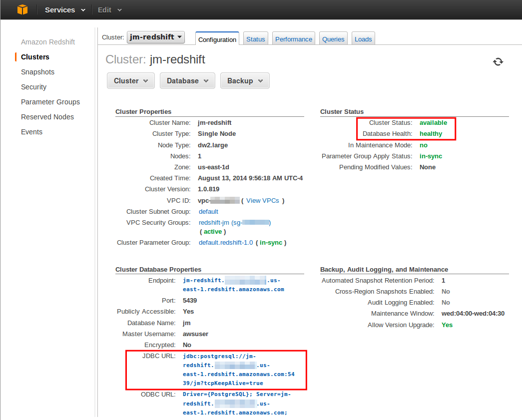Viewport: 522px width, 420px height.
Task: Open Security in the sidebar
Action: [x=33, y=87]
